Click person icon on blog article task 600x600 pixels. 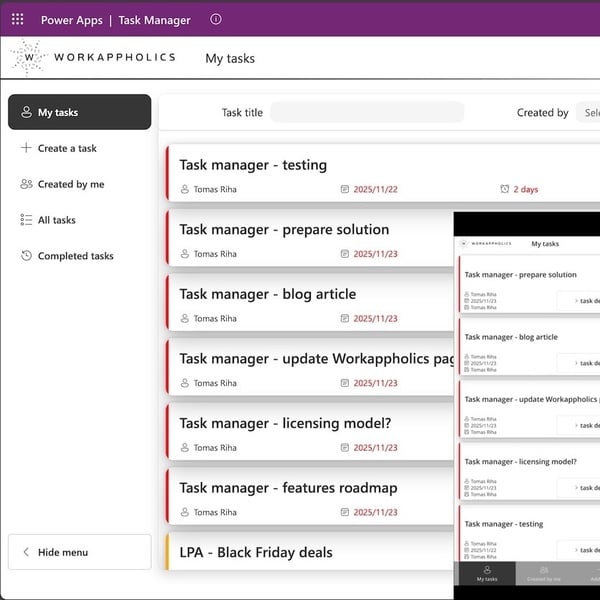point(185,318)
